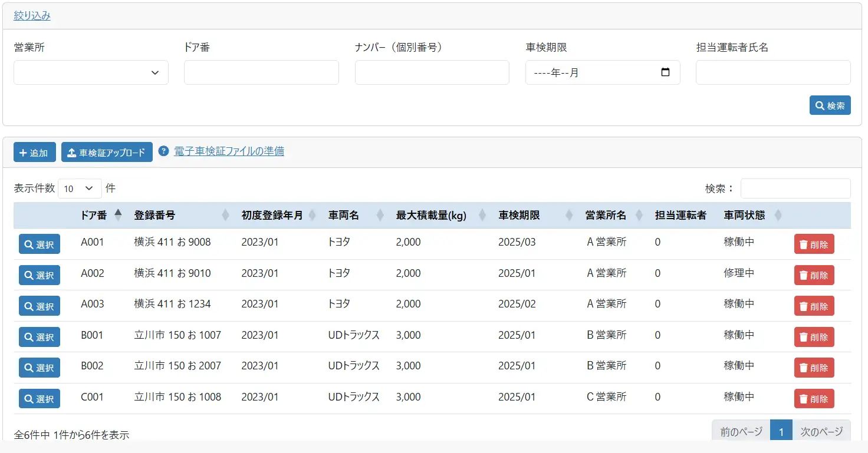Delete the B002 vehicle row
The height and width of the screenshot is (453, 868).
814,368
